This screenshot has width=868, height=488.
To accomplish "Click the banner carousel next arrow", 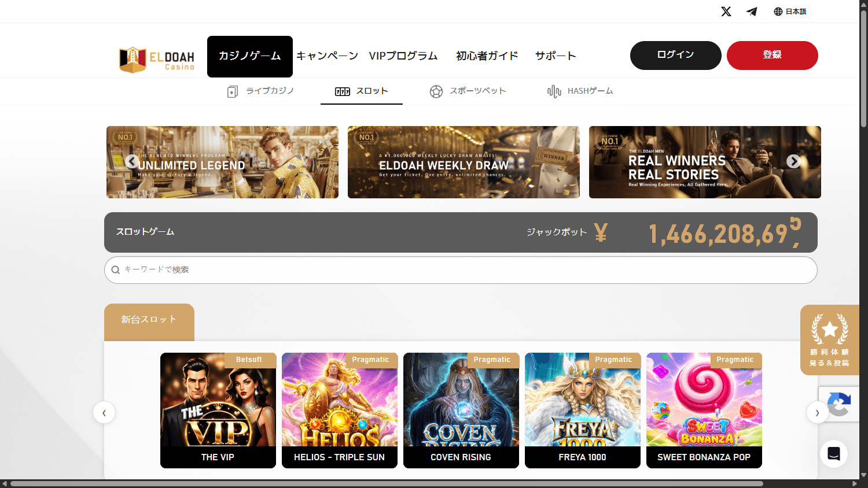I will (793, 161).
